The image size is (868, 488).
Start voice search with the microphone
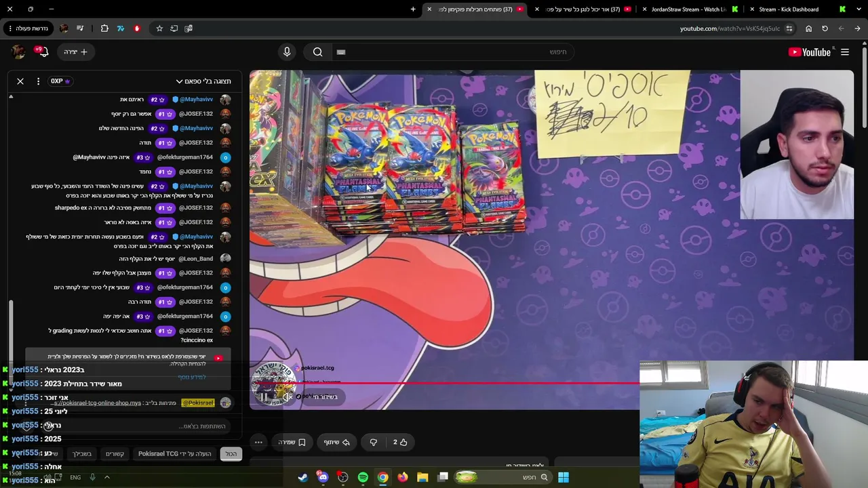[287, 52]
